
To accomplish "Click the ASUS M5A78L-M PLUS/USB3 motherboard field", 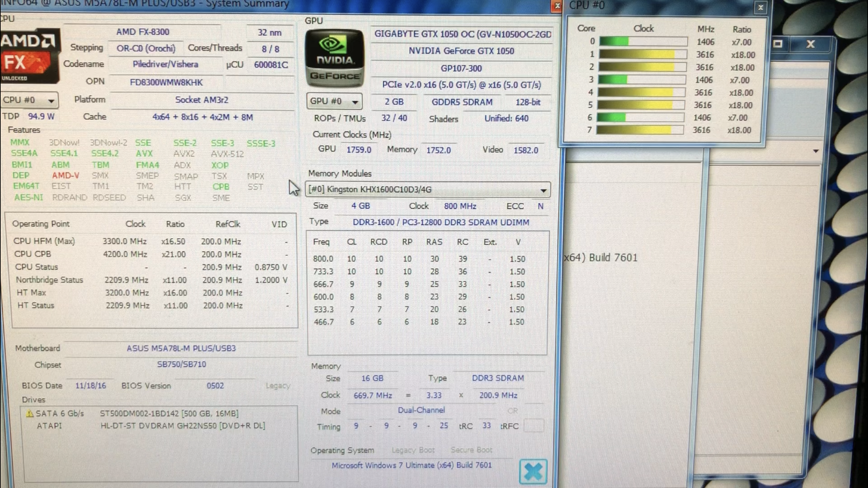I will click(x=181, y=349).
